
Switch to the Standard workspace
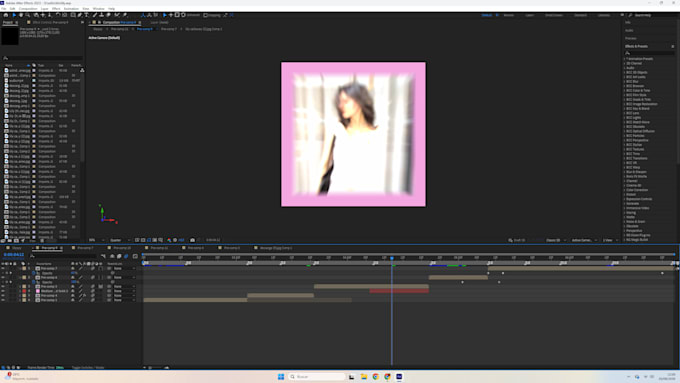click(x=581, y=15)
